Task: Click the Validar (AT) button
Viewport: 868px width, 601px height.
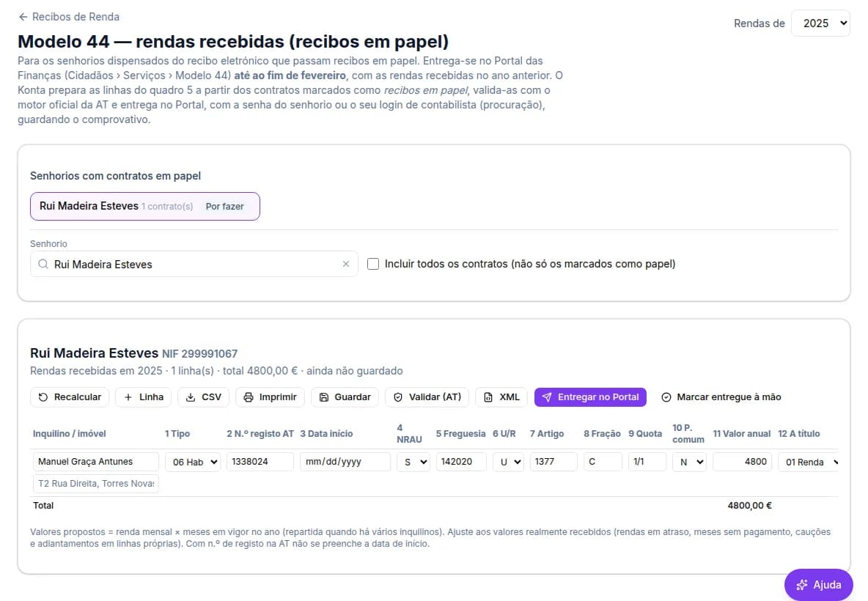Action: pyautogui.click(x=427, y=397)
